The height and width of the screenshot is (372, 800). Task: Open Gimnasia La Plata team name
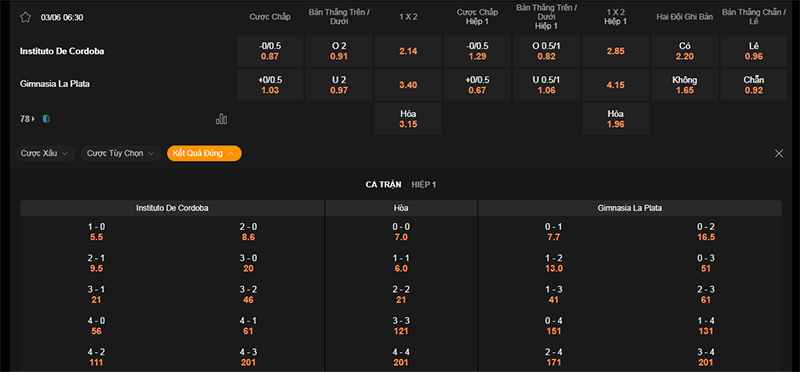(x=55, y=84)
